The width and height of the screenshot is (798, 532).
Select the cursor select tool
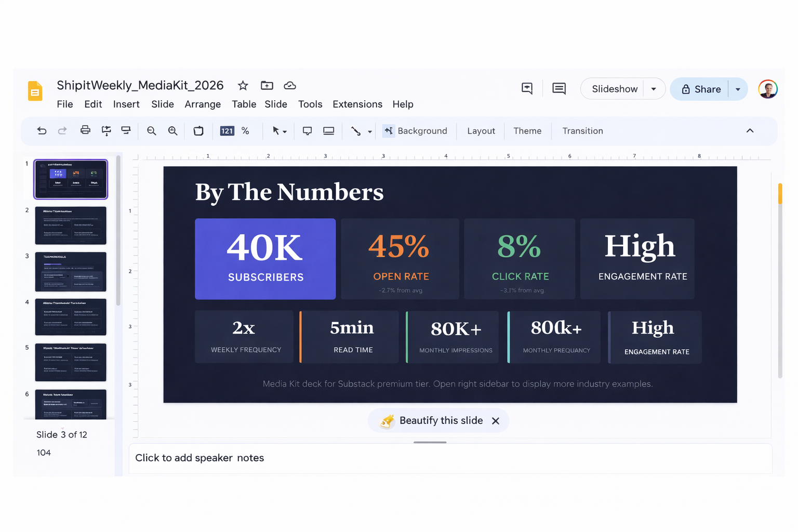coord(277,130)
